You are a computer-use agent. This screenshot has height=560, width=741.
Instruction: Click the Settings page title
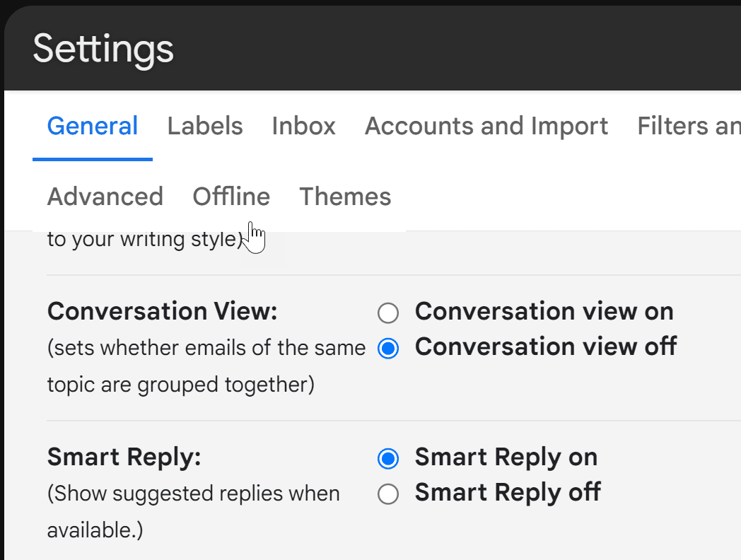103,49
